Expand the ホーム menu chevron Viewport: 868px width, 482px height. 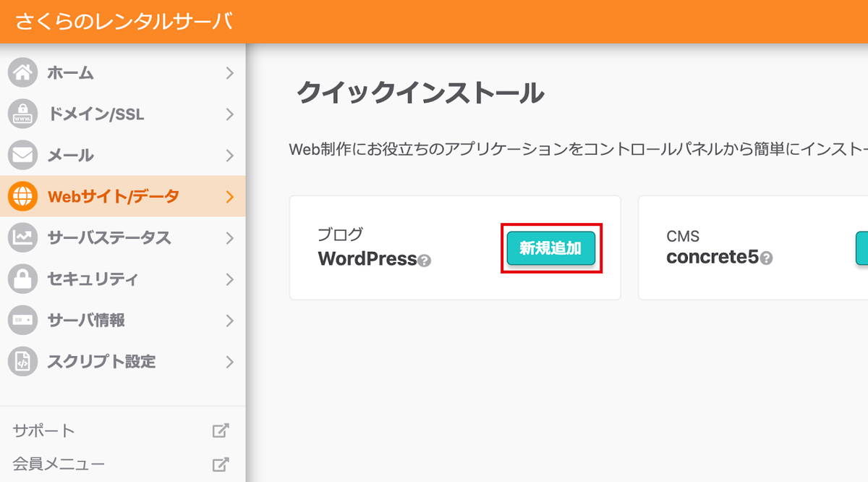click(x=229, y=73)
